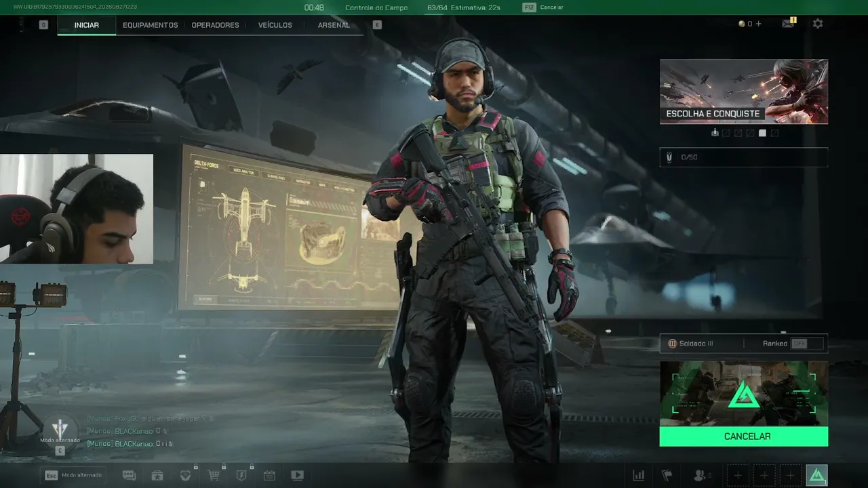Click the 63/64 players count
The image size is (868, 488).
(x=436, y=7)
